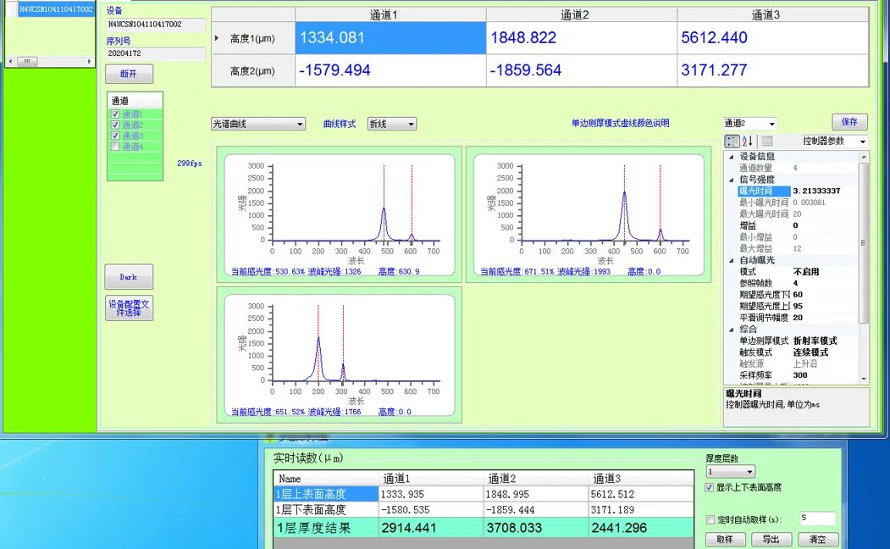Click the 增益 property row
The height and width of the screenshot is (549, 890).
pyautogui.click(x=797, y=225)
